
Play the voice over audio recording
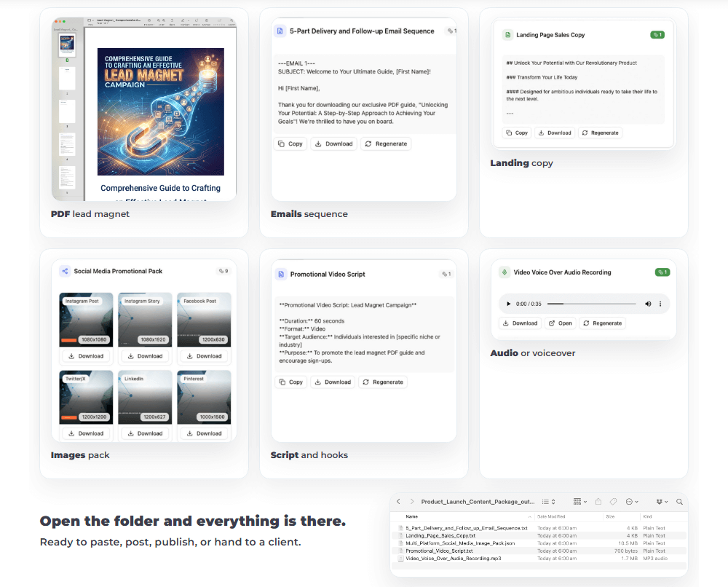coord(507,304)
